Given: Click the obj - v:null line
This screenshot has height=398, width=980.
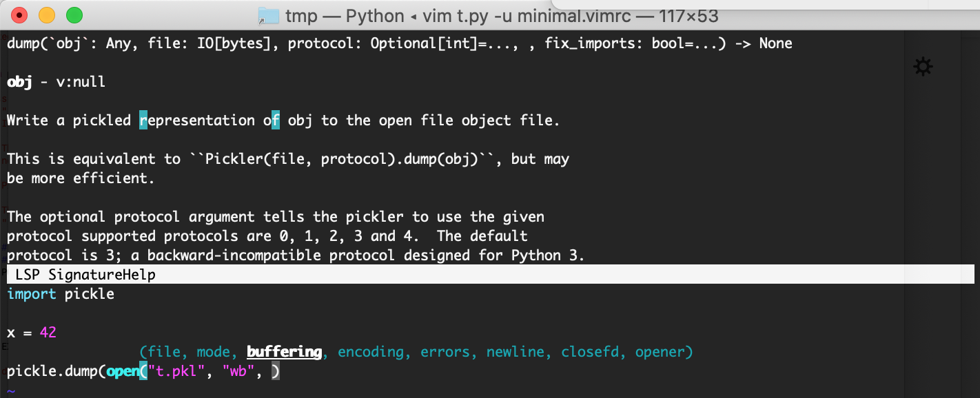Looking at the screenshot, I should tap(55, 81).
